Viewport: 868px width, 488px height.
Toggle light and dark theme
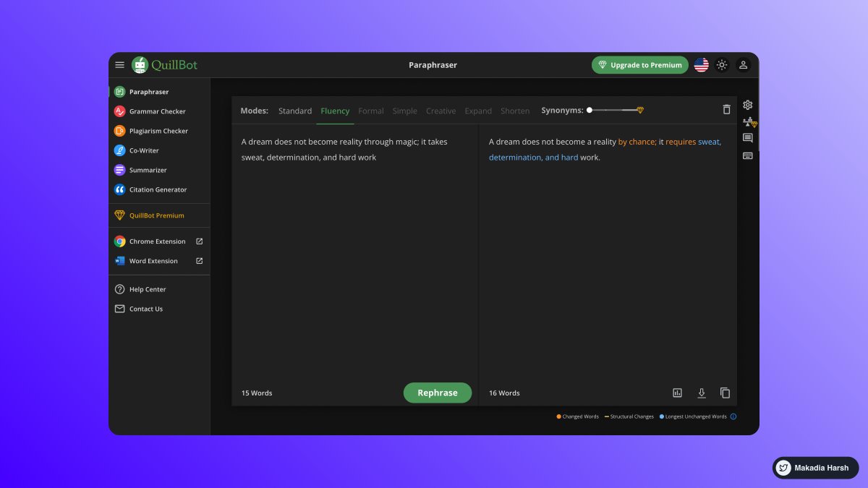pos(722,64)
